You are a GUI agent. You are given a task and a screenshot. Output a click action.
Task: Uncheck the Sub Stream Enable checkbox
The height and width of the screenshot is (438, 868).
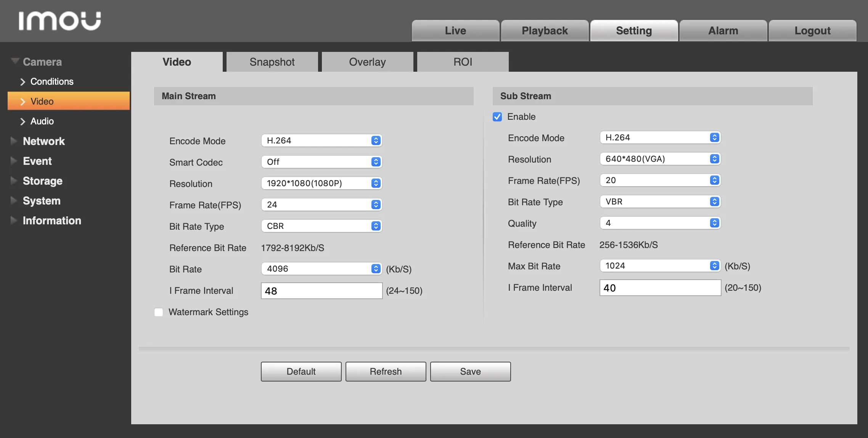coord(497,117)
